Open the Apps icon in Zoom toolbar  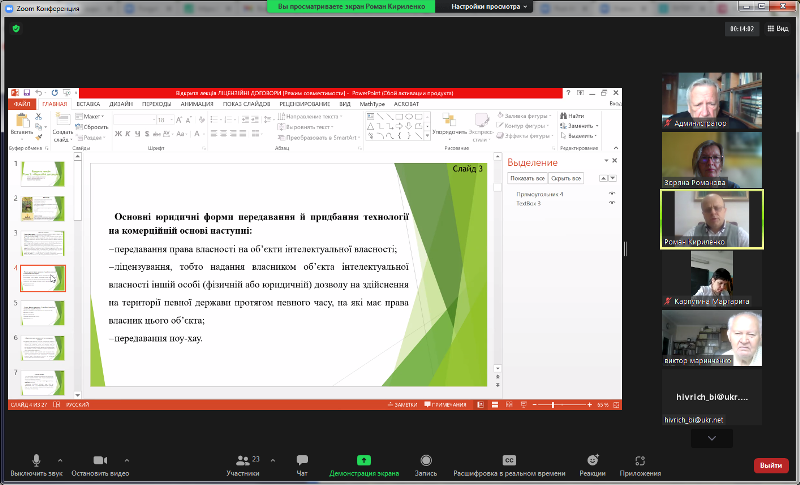640,460
